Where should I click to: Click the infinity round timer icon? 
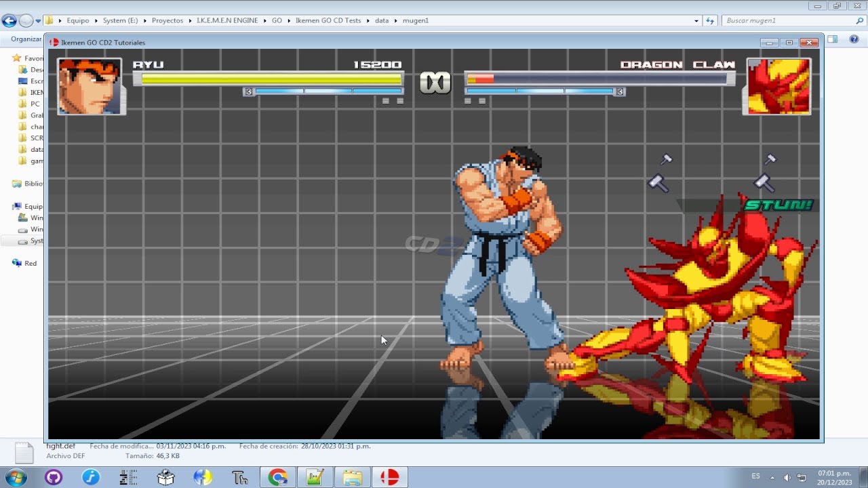point(434,83)
